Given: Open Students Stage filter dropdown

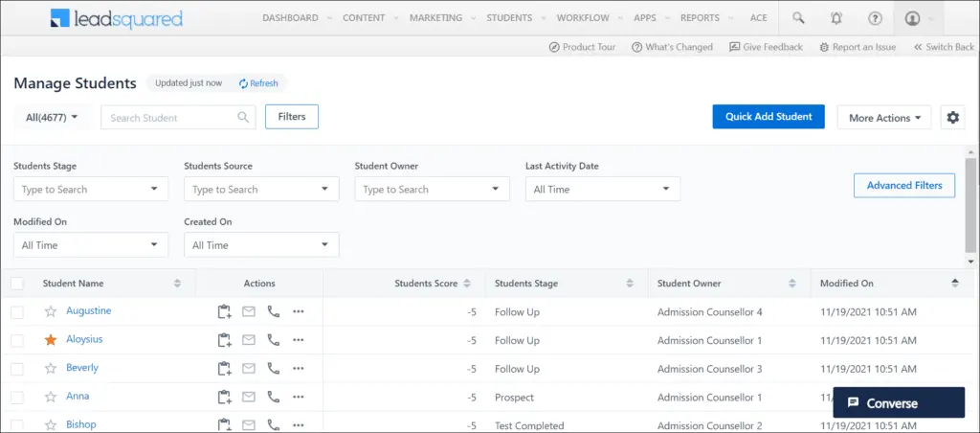Looking at the screenshot, I should tap(91, 189).
